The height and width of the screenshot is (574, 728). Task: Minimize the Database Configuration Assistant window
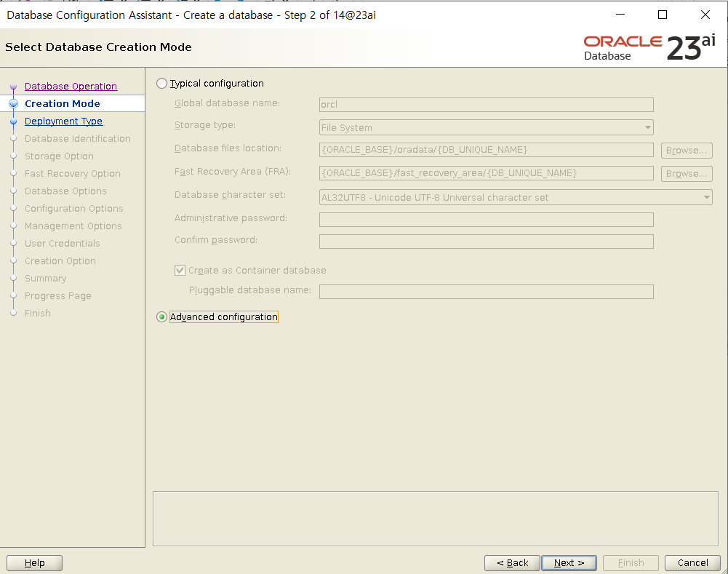620,15
